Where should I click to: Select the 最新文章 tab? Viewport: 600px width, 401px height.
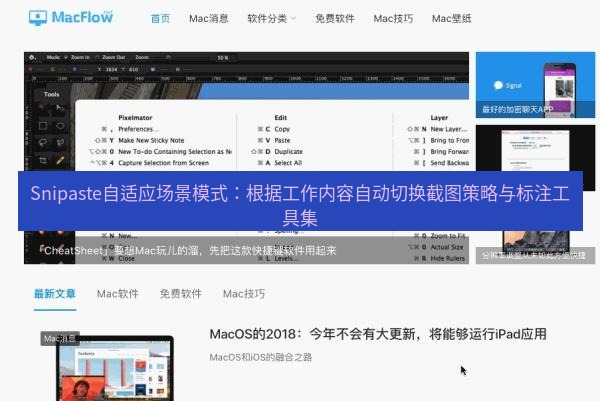click(x=55, y=294)
